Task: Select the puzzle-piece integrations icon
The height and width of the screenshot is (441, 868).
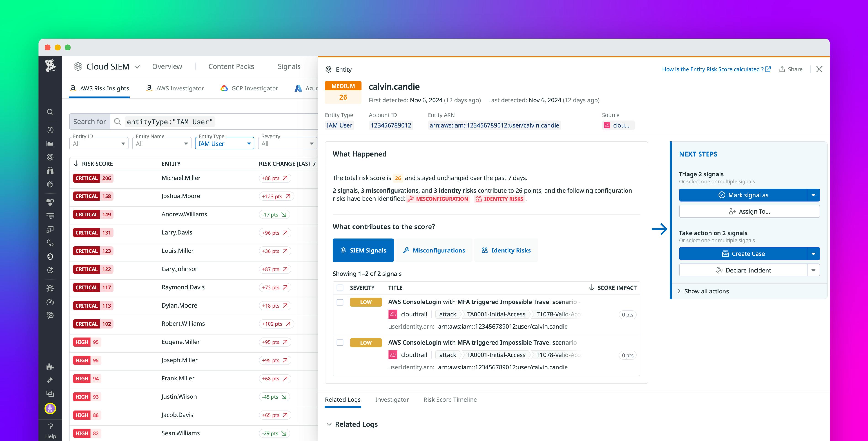Action: click(50, 367)
